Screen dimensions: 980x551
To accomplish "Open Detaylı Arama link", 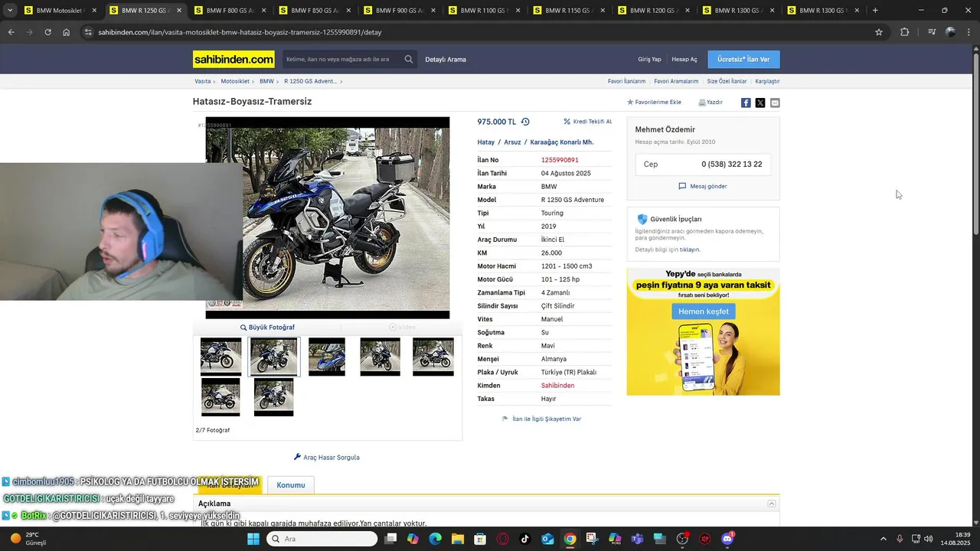I will coord(446,59).
